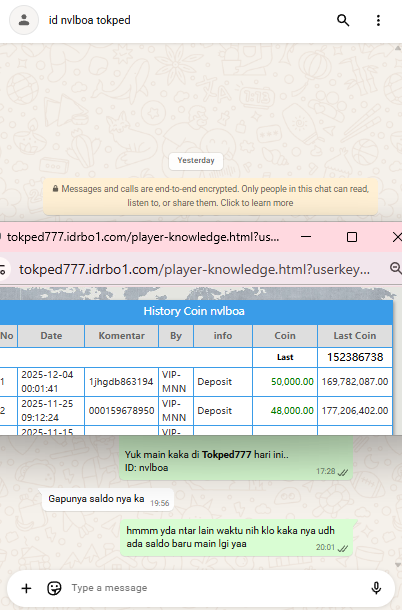
Task: Click the Date column header
Action: coord(51,336)
